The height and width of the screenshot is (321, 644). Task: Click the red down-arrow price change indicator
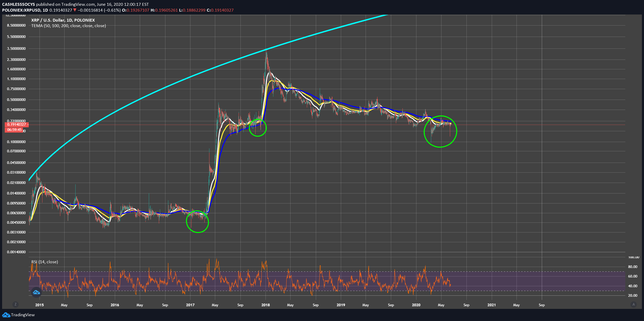coord(75,10)
